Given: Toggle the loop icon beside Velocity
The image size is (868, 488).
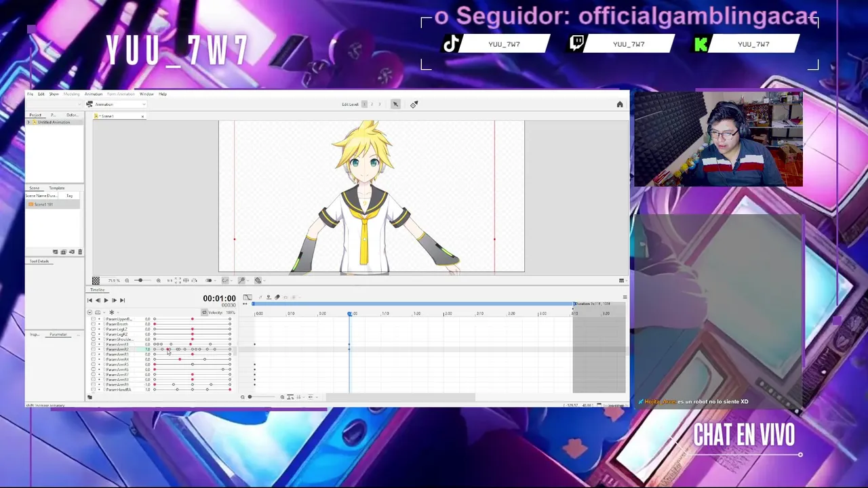Looking at the screenshot, I should pyautogui.click(x=204, y=312).
